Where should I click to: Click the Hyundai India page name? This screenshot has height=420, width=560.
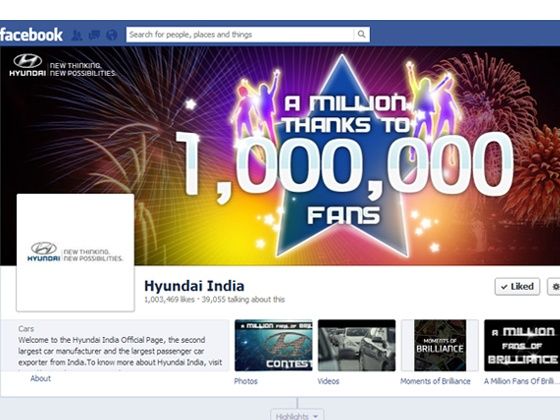click(x=194, y=286)
